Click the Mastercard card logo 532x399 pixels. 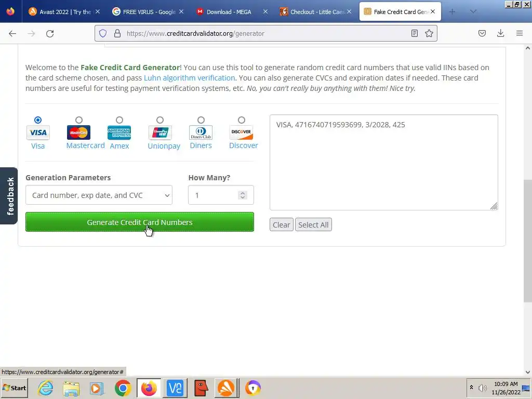(x=79, y=132)
